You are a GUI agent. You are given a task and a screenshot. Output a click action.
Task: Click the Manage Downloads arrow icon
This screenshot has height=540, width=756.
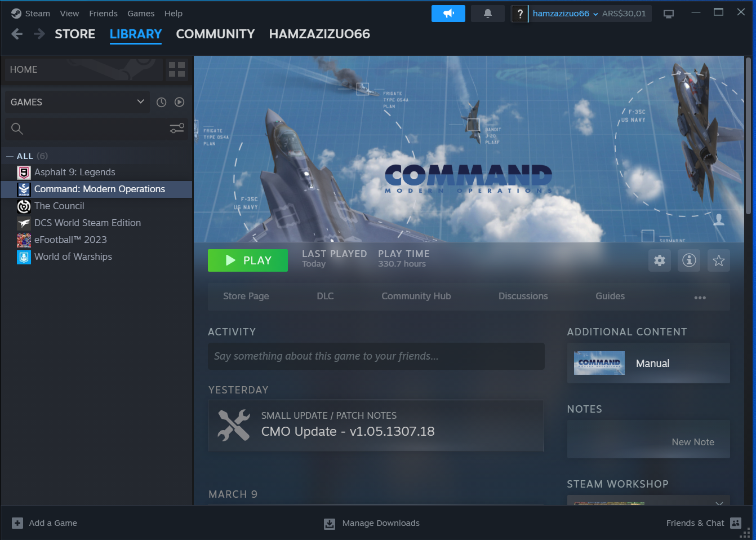pyautogui.click(x=330, y=524)
